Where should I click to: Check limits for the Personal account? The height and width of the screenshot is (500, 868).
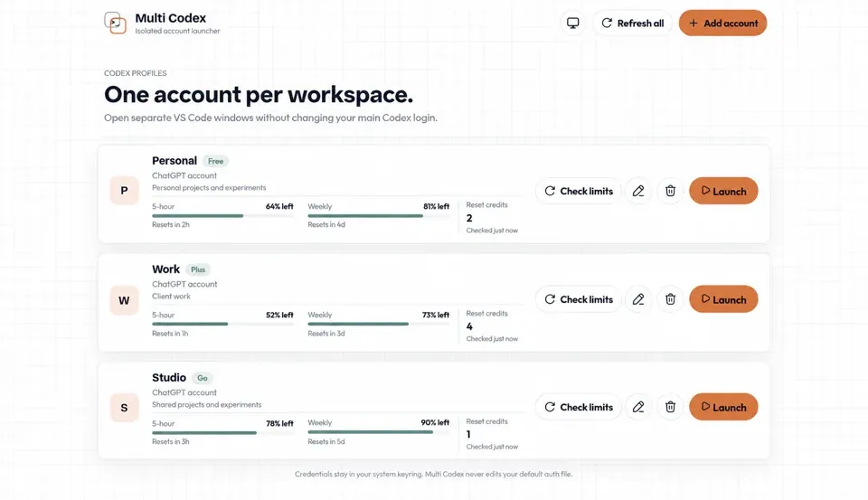[579, 191]
